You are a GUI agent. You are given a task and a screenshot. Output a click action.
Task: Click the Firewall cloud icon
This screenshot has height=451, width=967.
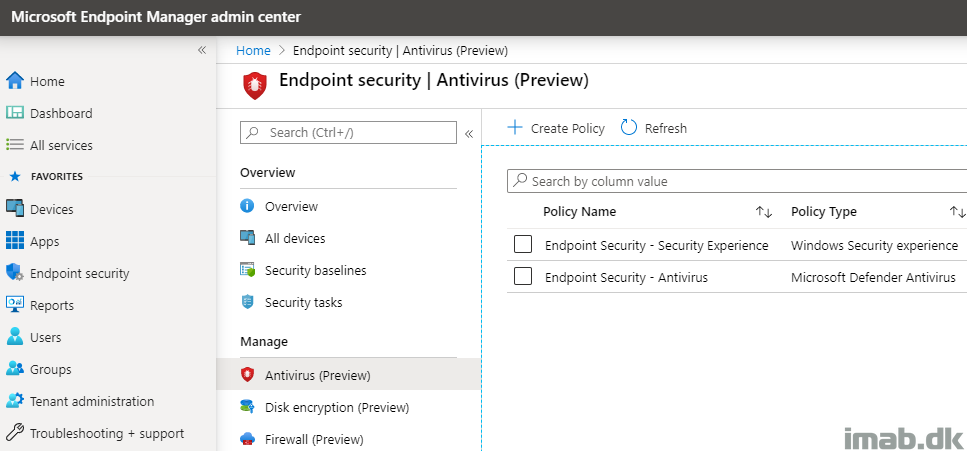[x=247, y=439]
